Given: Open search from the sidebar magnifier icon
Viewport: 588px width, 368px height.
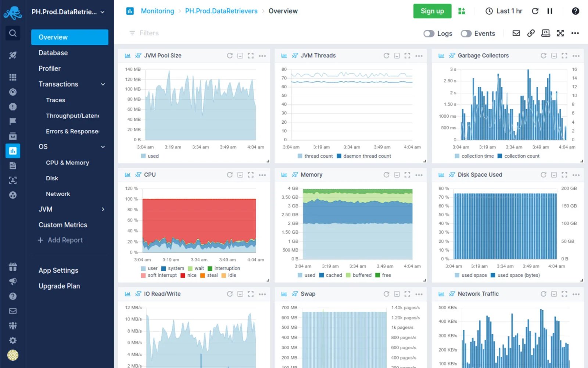Looking at the screenshot, I should tap(12, 33).
